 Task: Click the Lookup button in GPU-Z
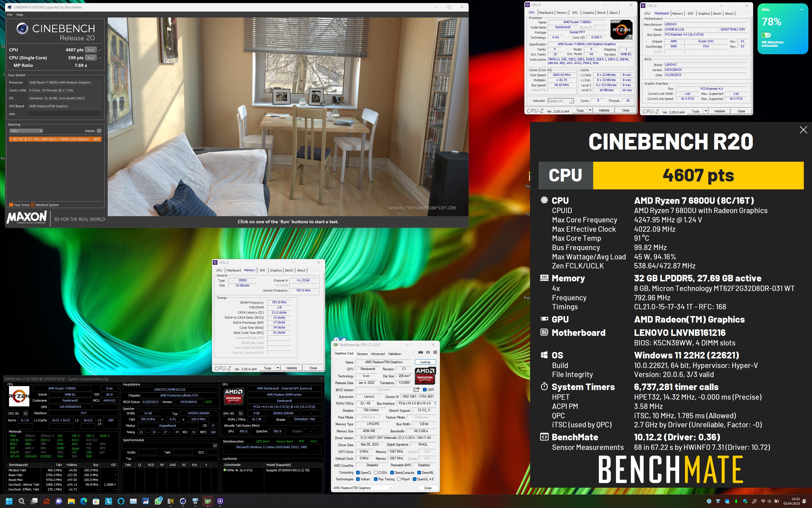(425, 362)
